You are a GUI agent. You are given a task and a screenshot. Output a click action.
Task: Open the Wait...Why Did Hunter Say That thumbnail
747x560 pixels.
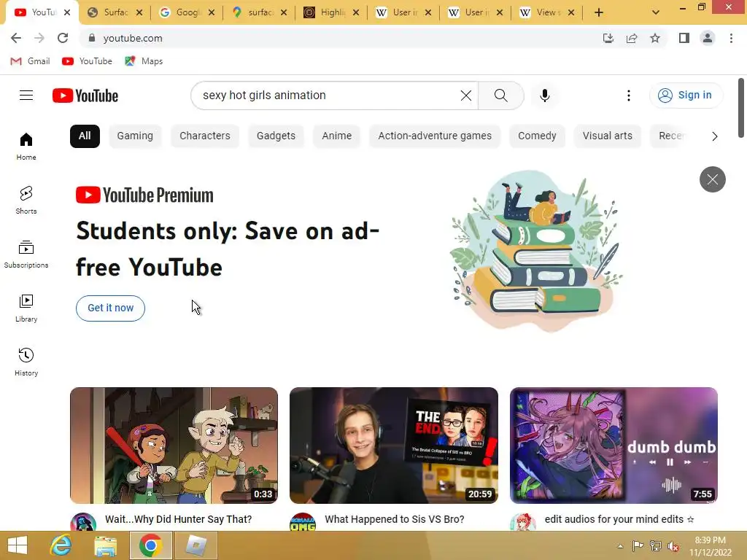[x=174, y=446]
